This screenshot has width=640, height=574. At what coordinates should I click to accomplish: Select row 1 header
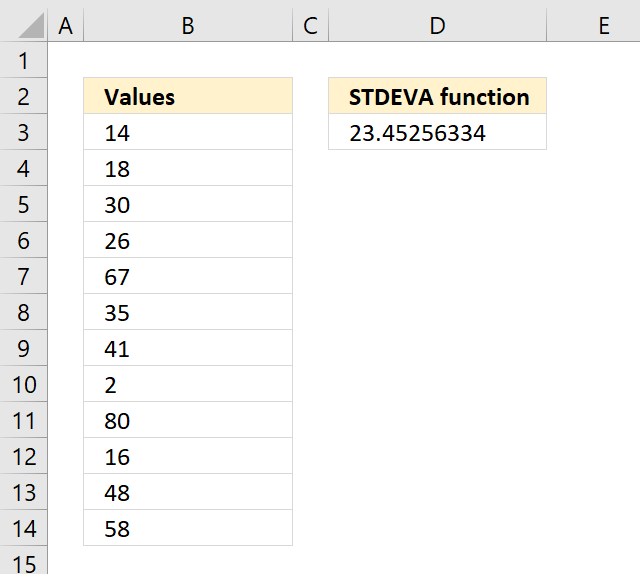pos(24,60)
